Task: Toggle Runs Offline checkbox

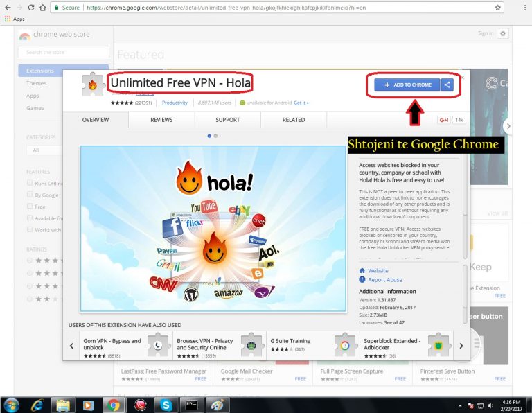Action: pyautogui.click(x=30, y=183)
